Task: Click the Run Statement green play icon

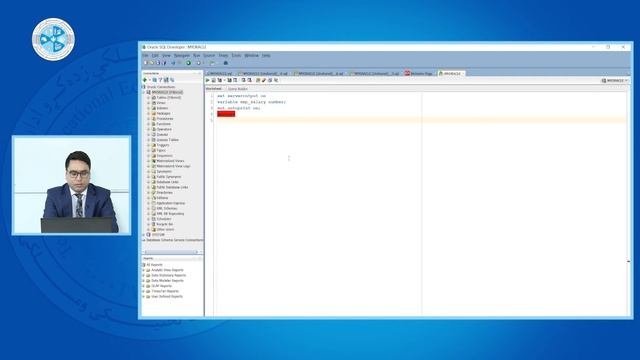Action: pos(208,80)
